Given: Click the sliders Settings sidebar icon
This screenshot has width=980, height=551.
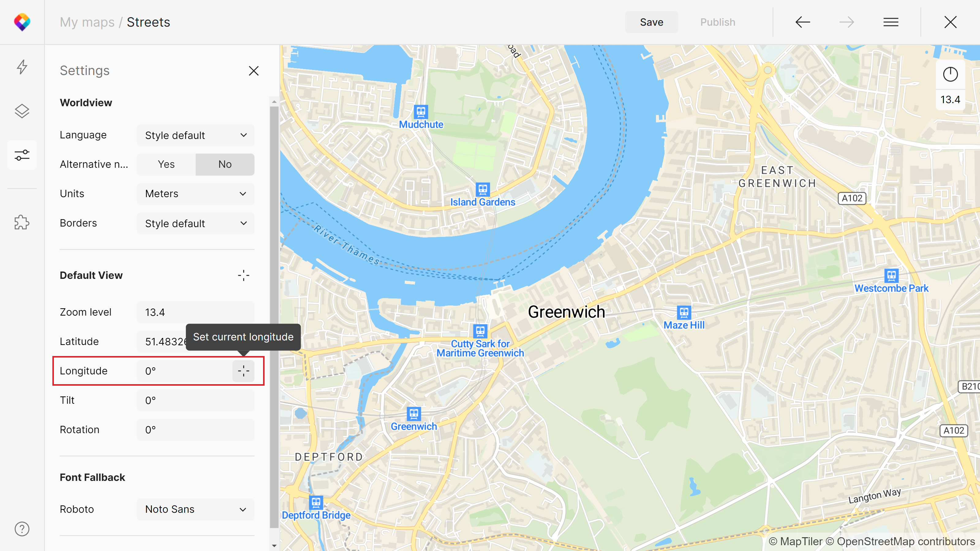Looking at the screenshot, I should coord(22,155).
